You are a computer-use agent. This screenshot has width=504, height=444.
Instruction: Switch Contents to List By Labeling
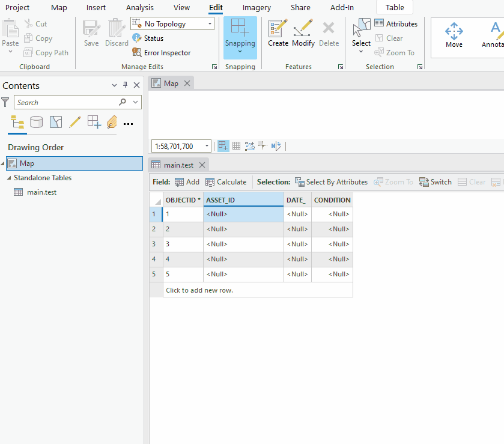112,123
